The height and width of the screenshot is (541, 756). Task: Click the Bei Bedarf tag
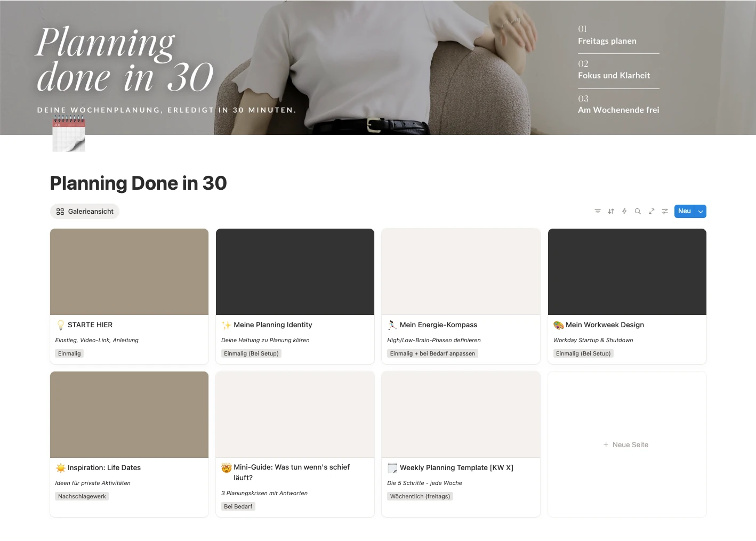[238, 506]
